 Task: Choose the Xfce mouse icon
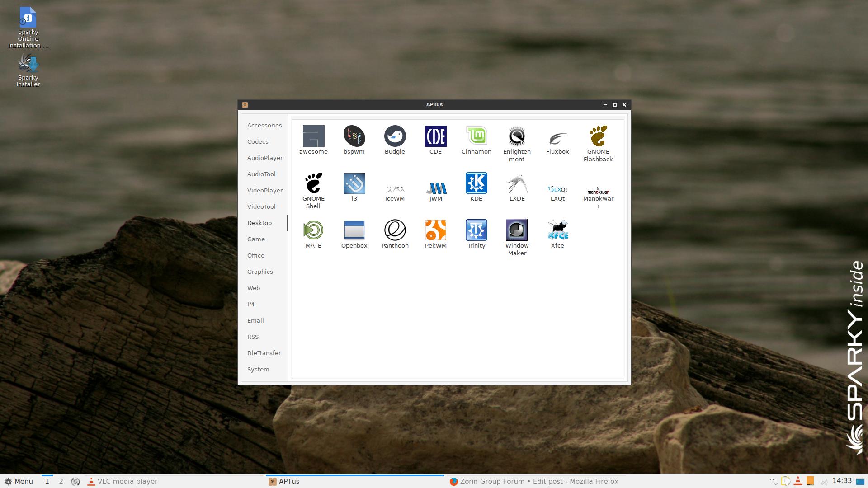point(557,230)
